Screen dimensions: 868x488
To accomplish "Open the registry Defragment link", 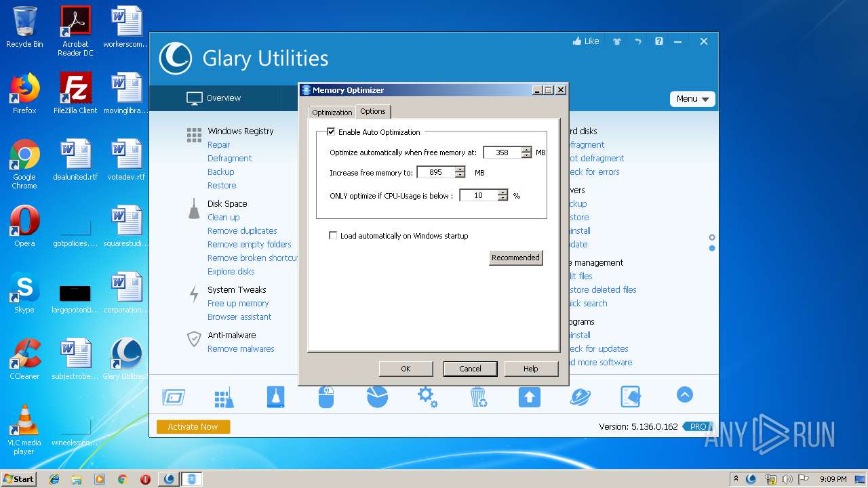I will (230, 159).
